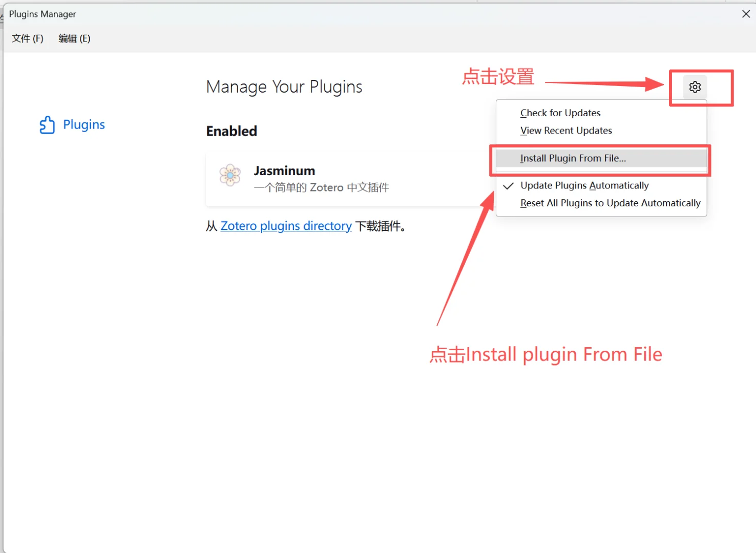756x553 pixels.
Task: Choose Install Plugin From File...
Action: [x=601, y=158]
